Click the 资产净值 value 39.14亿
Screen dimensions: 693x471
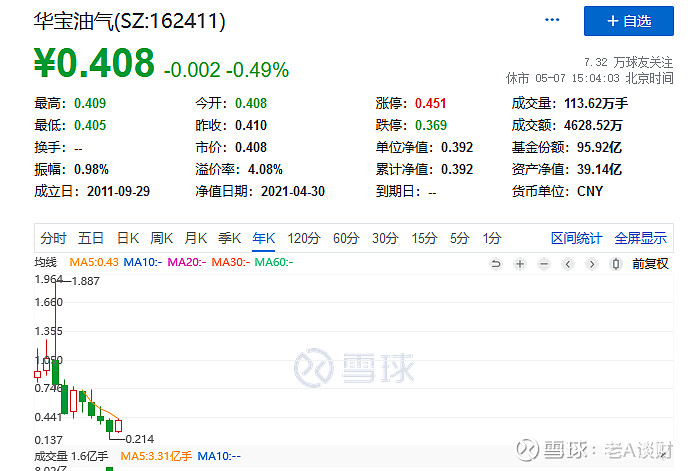coord(599,169)
